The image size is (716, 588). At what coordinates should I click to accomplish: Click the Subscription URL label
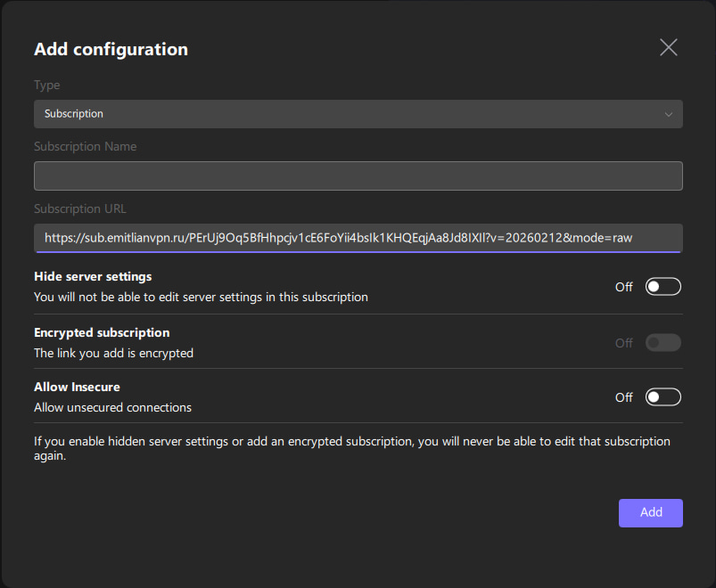coord(80,208)
